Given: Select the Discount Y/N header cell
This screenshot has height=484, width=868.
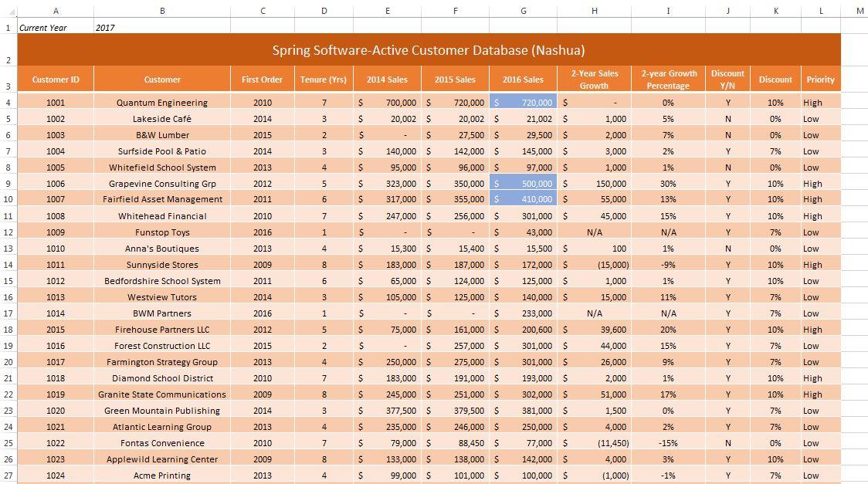Looking at the screenshot, I should 727,79.
